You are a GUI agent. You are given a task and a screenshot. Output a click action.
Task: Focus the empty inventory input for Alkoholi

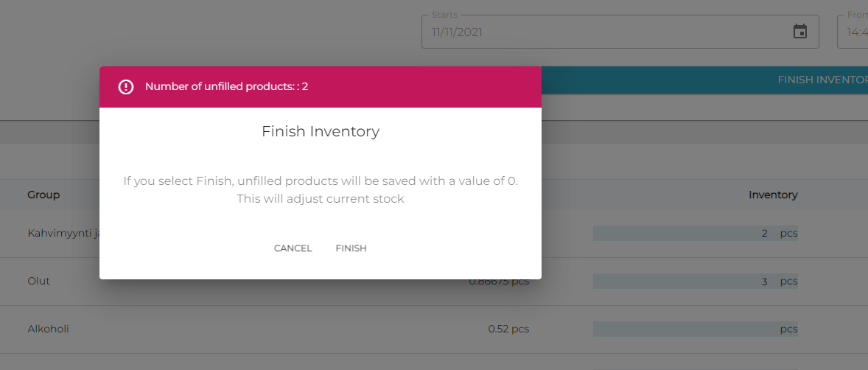tap(682, 329)
